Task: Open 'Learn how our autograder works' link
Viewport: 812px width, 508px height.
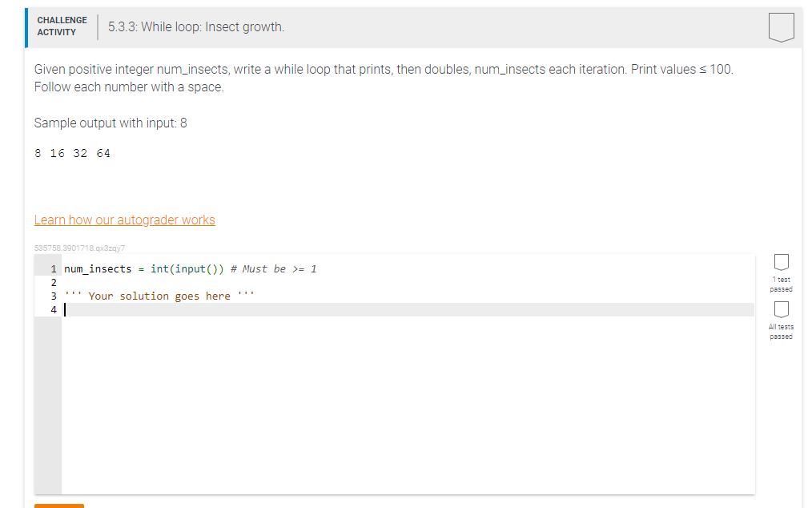Action: coord(124,220)
